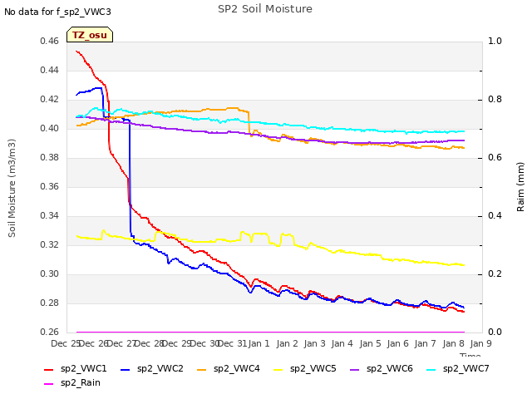532x399 pixels.
Task: Click the 'No data for f_sp2_VWC3' message
Action: (x=57, y=12)
